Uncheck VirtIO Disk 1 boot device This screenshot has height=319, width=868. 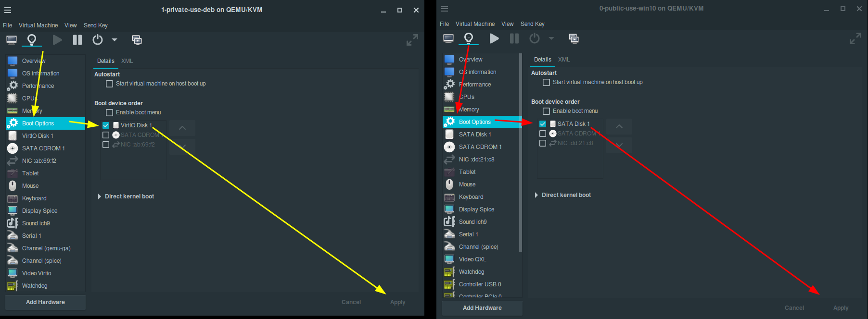[x=106, y=125]
